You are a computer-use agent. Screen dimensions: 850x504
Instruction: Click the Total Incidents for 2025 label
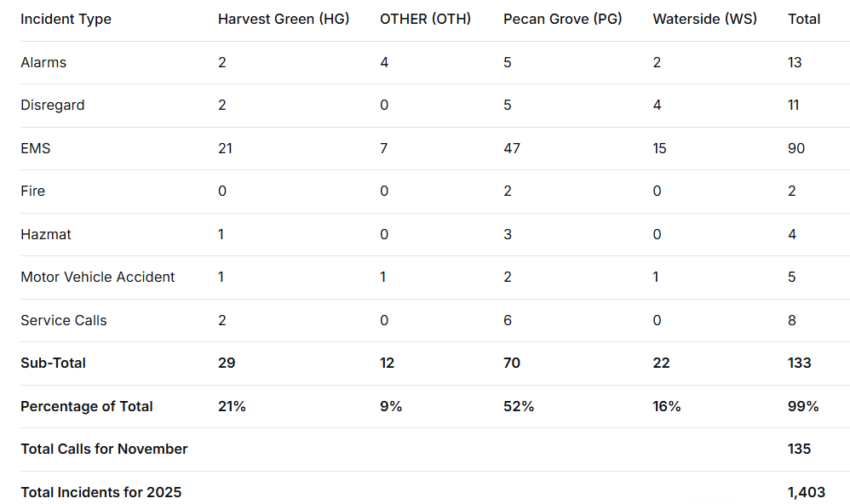(x=101, y=492)
